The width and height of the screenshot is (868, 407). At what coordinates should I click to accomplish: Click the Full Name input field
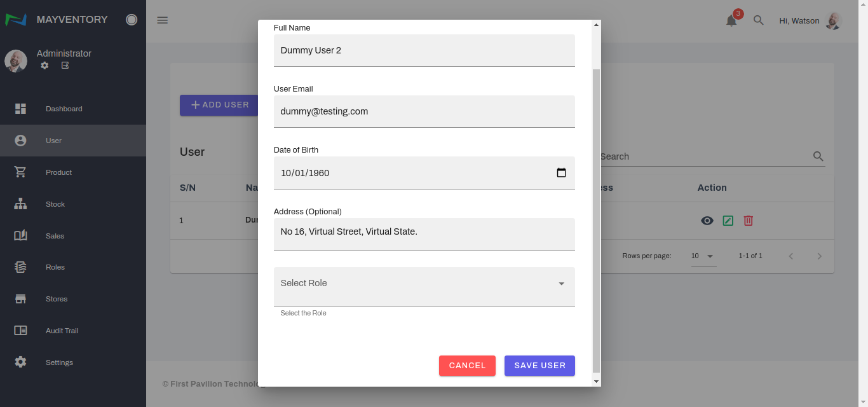click(424, 50)
